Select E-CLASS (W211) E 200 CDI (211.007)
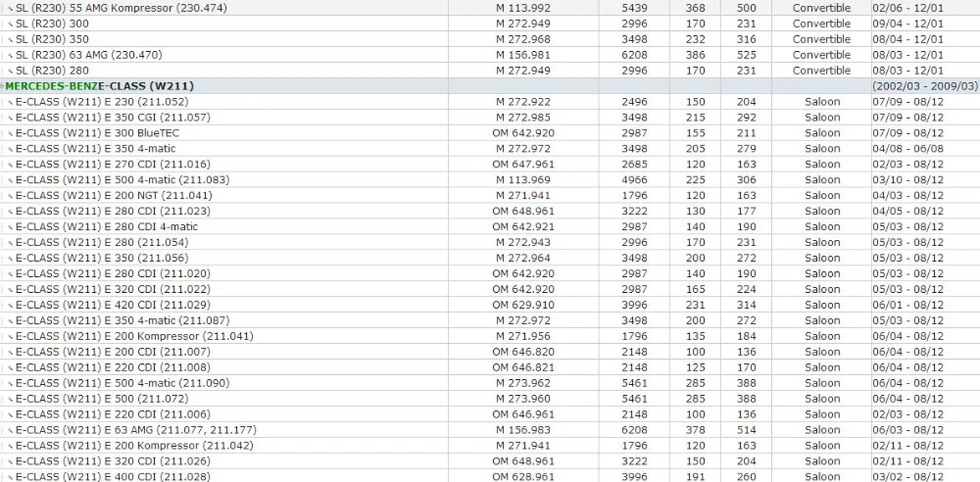 pos(113,352)
